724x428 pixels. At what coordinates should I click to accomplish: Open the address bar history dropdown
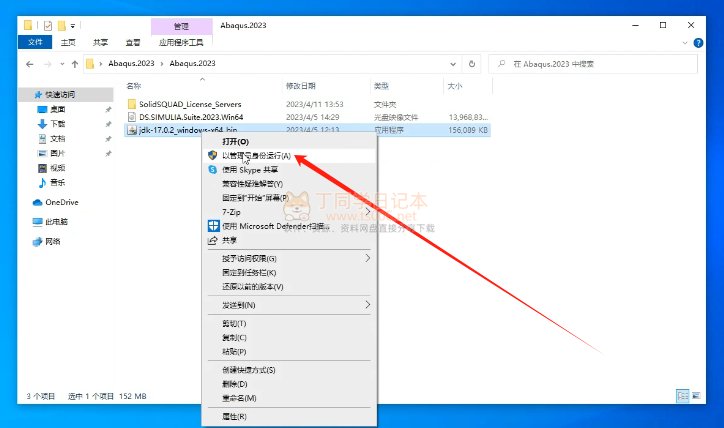(453, 64)
